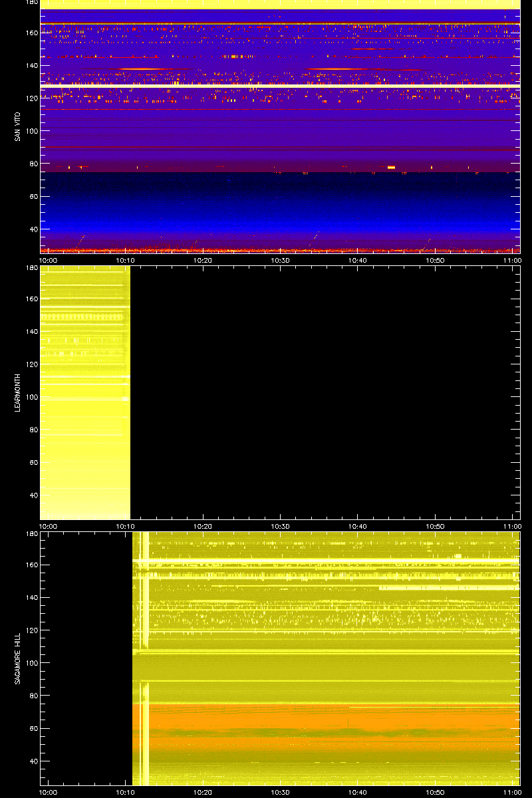532x798 pixels.
Task: Click 10:30 tick under Learmonth panel
Action: click(281, 526)
